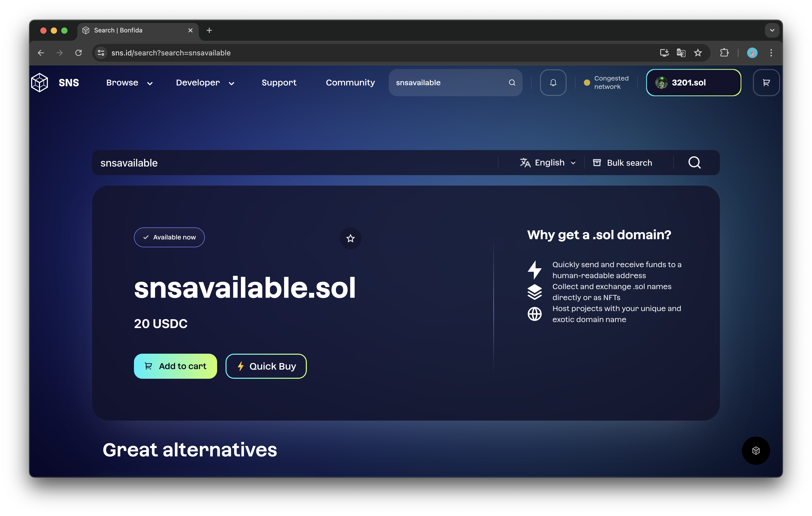Toggle favorite star for snsavailable.sol
Image resolution: width=812 pixels, height=516 pixels.
[x=350, y=239]
